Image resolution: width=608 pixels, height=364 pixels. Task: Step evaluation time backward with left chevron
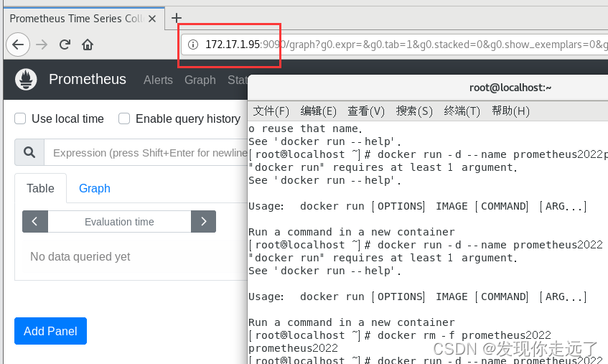[x=35, y=221]
